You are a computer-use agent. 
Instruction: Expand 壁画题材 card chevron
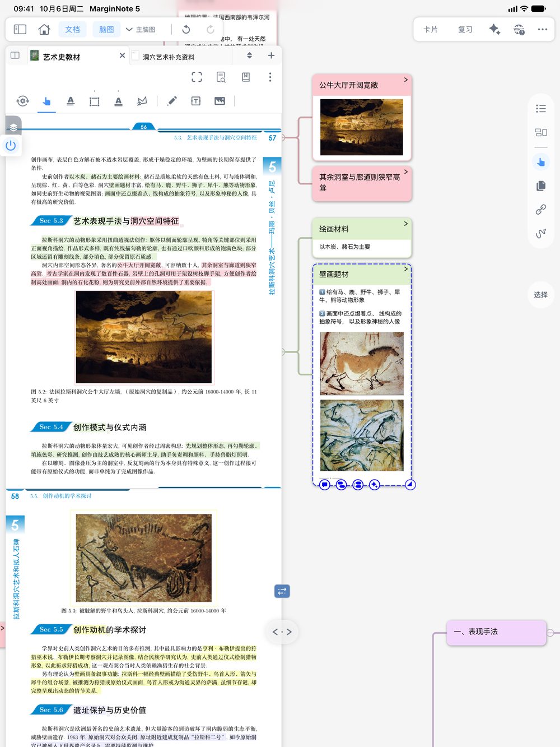(406, 269)
